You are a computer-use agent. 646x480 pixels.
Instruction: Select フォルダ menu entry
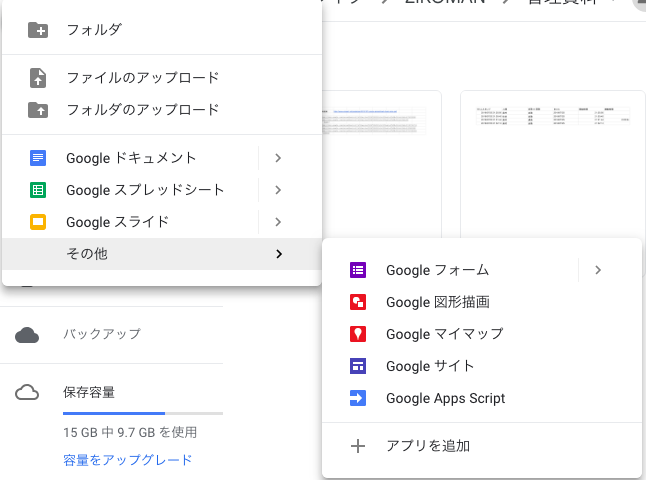pyautogui.click(x=162, y=30)
